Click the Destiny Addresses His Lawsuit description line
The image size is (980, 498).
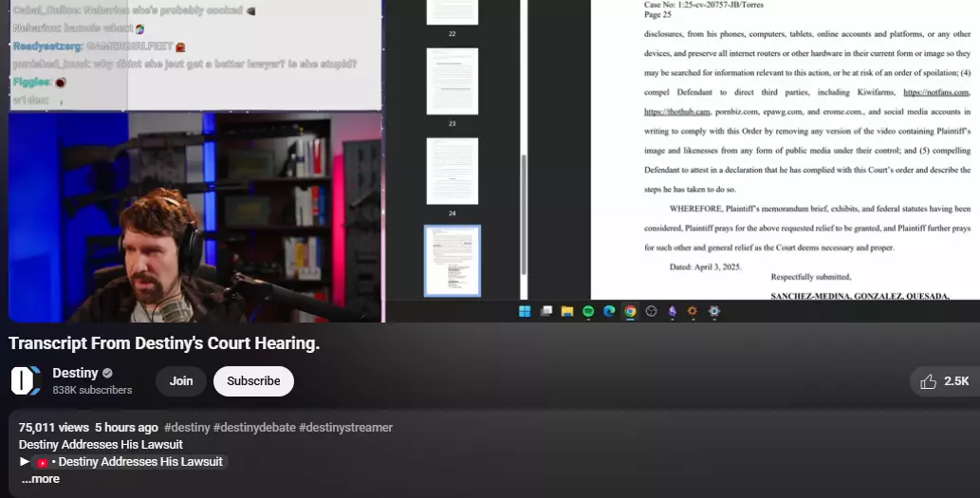(x=101, y=444)
